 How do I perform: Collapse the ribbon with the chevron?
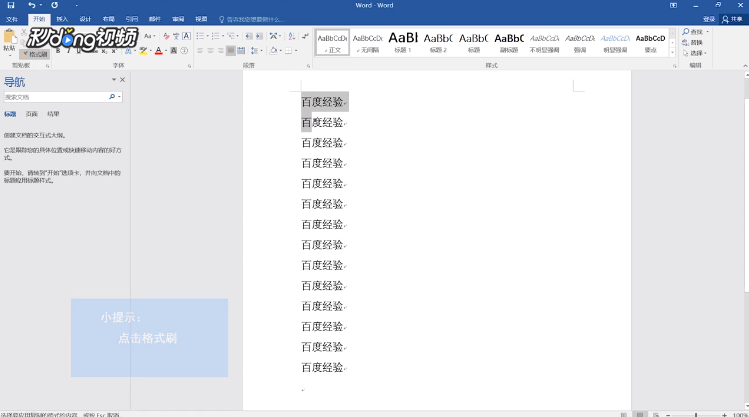tap(745, 65)
